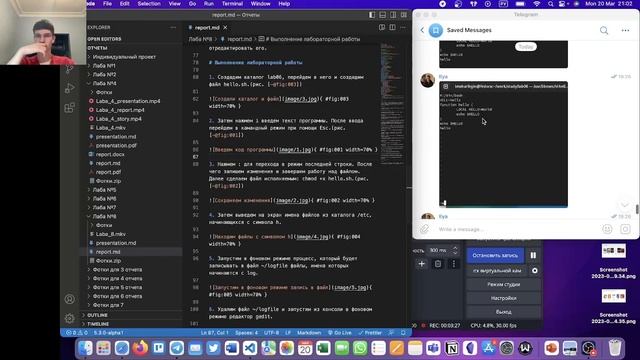
Task: Add a new item with OBS plus button
Action: pos(422,264)
